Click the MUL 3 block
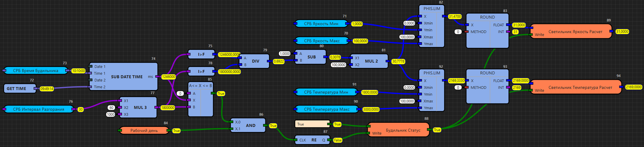Screen dimensions: 644x147 [138, 107]
